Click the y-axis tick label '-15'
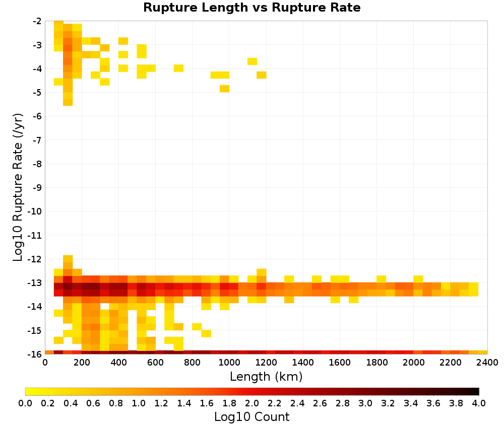Screen dimensions: 504x428 (x=34, y=330)
